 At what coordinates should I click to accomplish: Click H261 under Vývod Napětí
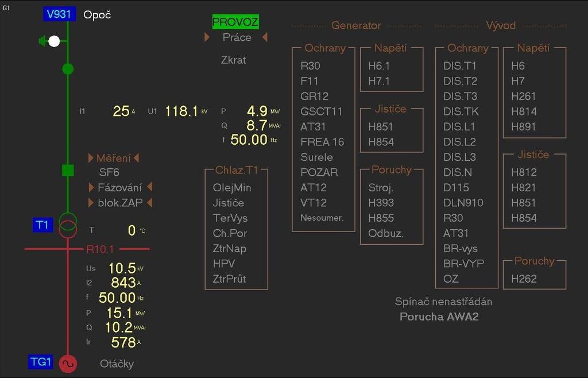[x=524, y=97]
